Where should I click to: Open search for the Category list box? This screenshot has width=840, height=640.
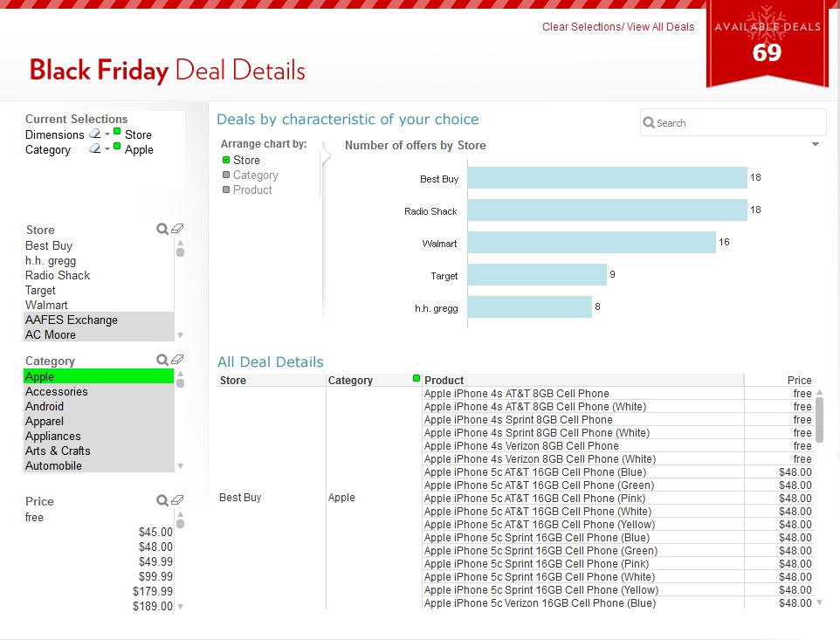(162, 360)
